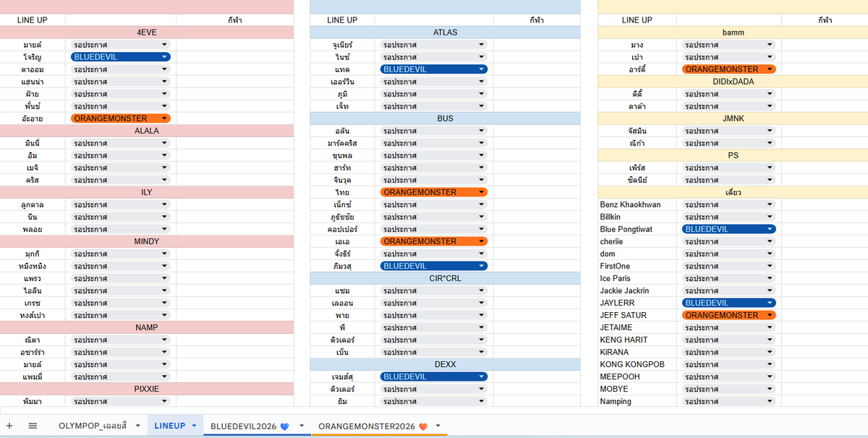Switch to the OLYMPOP_เฉลยสี sheet tab
Screen dimensions: 868x438
point(93,426)
